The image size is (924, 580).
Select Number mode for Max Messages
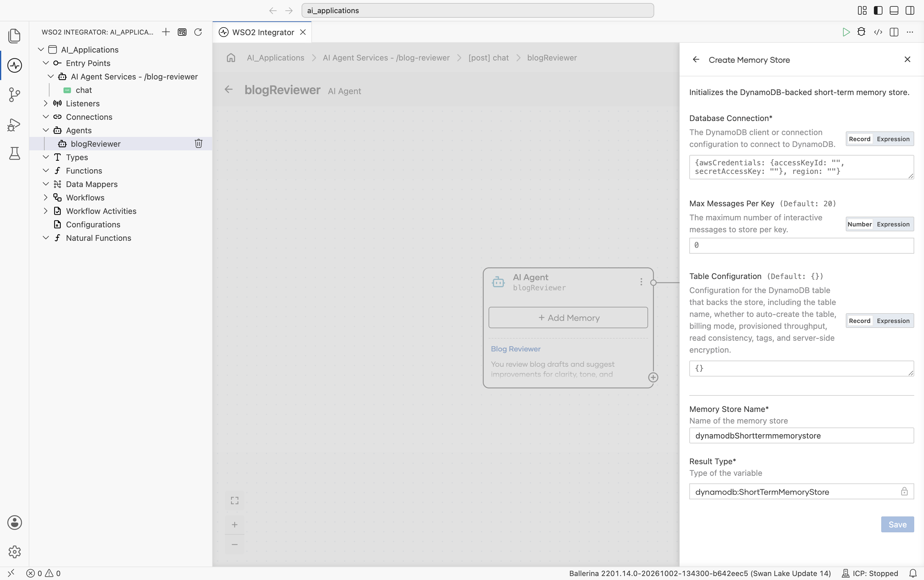click(860, 224)
